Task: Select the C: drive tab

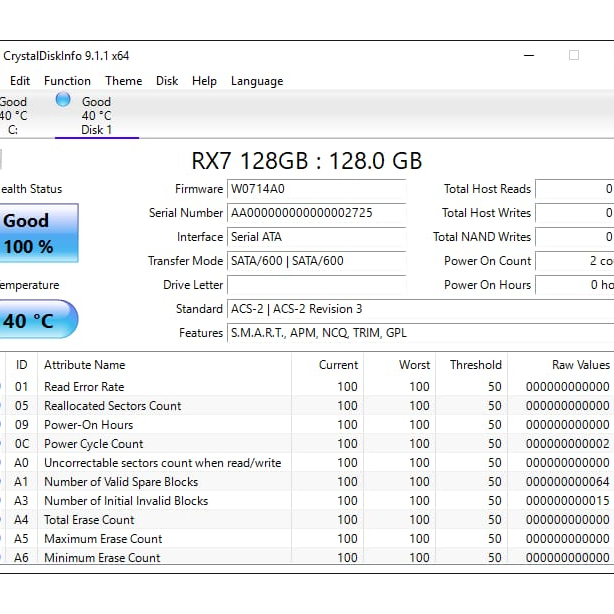Action: click(x=13, y=116)
